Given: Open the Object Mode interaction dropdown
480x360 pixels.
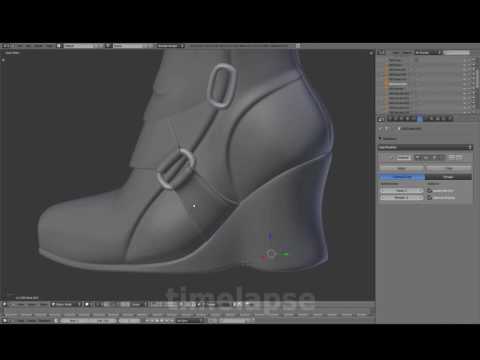Looking at the screenshot, I should click(66, 304).
